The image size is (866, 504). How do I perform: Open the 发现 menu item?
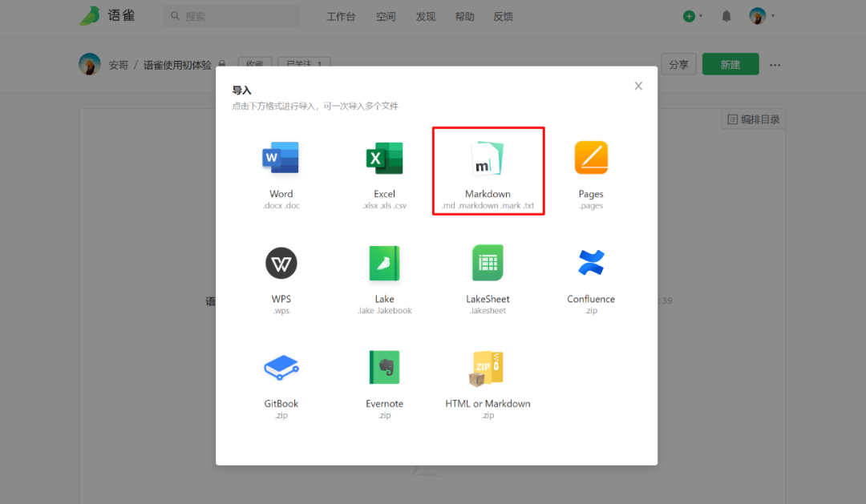[x=425, y=17]
